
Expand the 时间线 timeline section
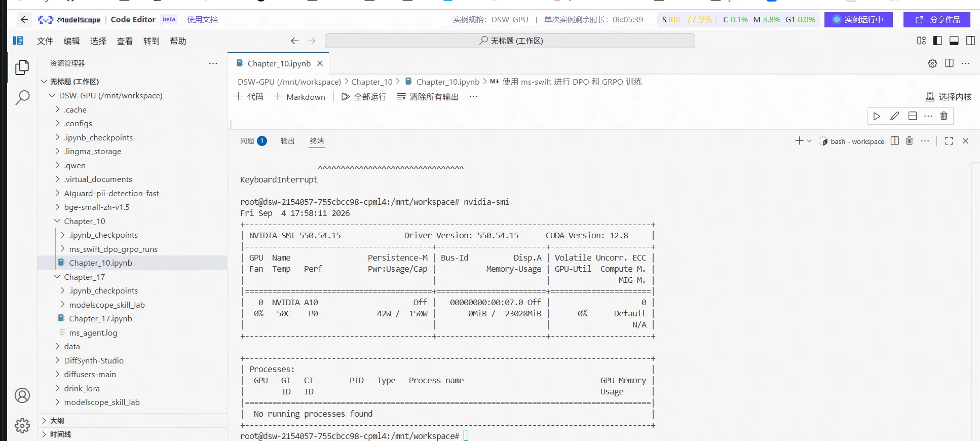pos(44,434)
